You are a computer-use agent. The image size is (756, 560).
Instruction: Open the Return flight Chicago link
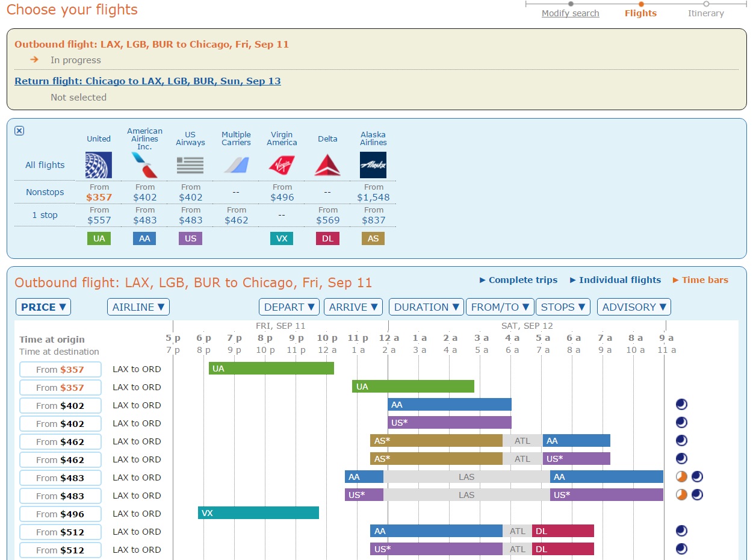147,81
